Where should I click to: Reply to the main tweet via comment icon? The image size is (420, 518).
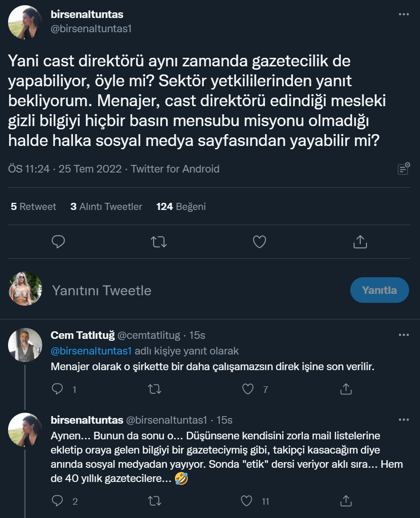[x=58, y=242]
